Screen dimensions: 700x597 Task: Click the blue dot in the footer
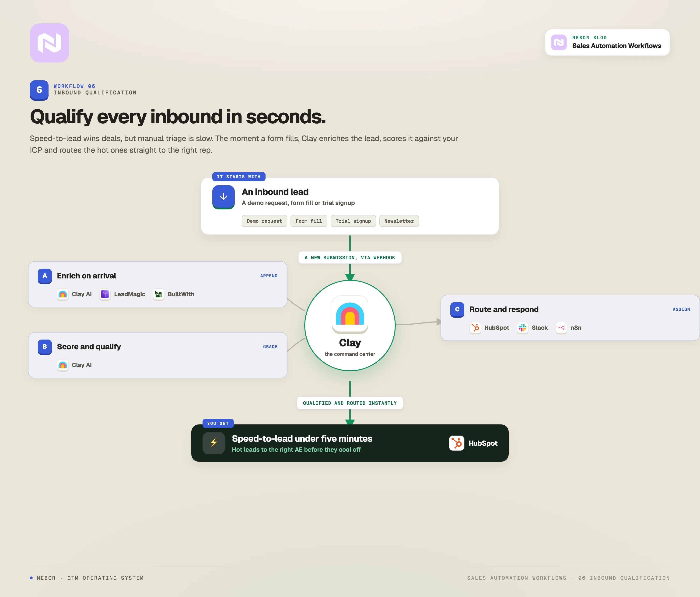point(31,578)
